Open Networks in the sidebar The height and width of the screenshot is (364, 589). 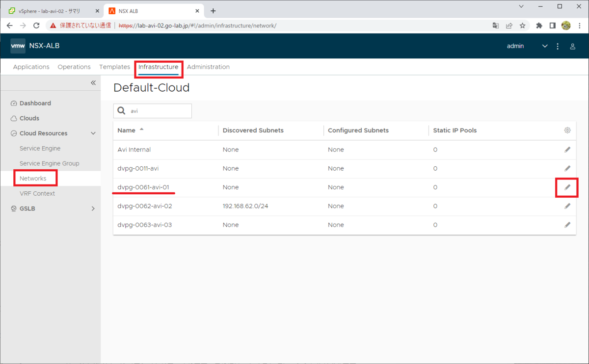click(33, 179)
